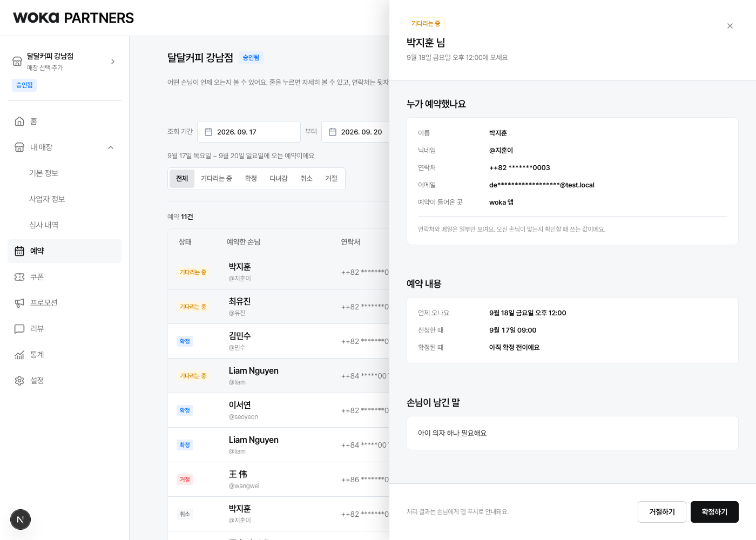Close the reservation detail panel
The image size is (756, 540).
click(x=730, y=26)
